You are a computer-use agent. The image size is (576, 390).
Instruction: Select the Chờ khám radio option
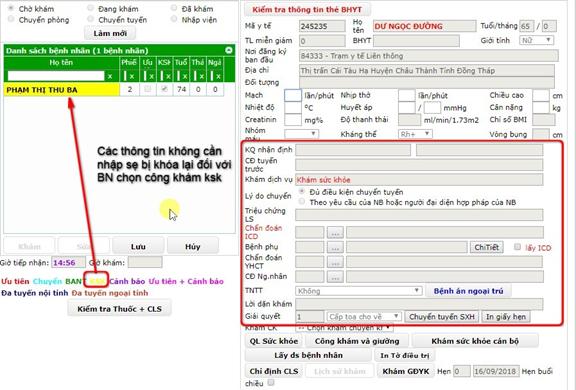point(11,8)
